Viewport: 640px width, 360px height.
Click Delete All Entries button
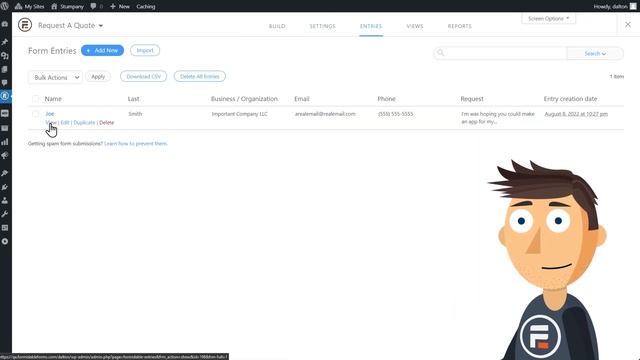tap(200, 76)
